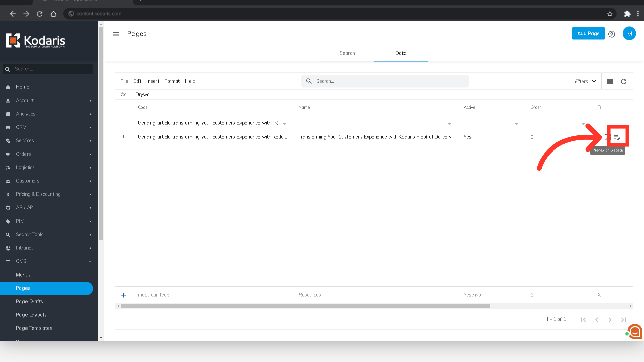
Task: Switch to the Search tab
Action: click(x=347, y=53)
